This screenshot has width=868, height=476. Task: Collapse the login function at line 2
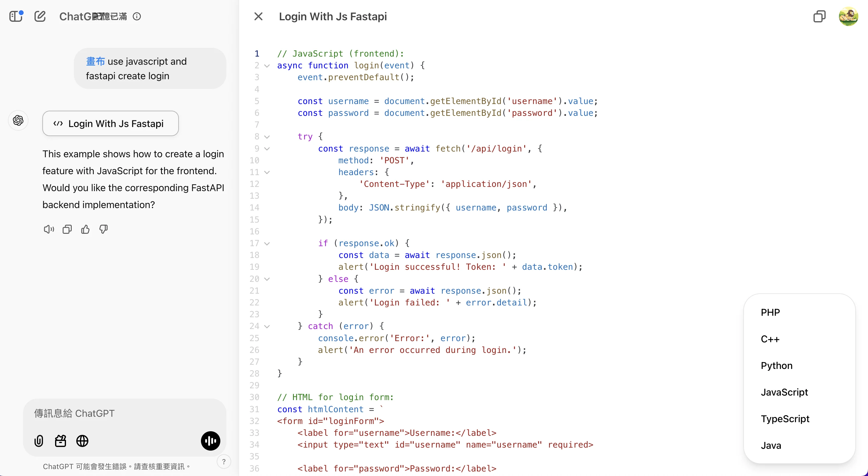coord(267,66)
